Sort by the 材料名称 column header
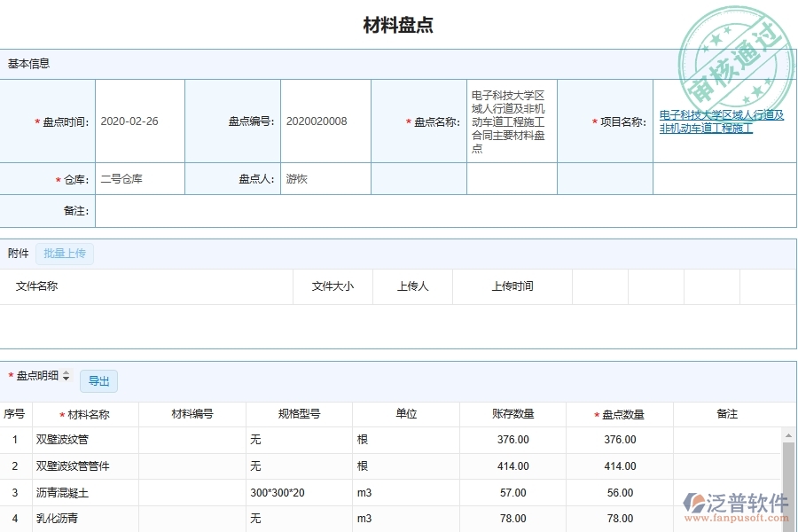 pos(84,413)
